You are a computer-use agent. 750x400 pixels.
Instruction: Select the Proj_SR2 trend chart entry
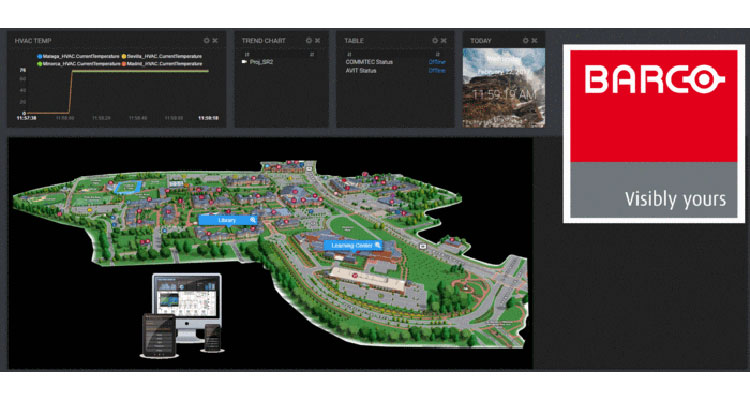click(261, 62)
